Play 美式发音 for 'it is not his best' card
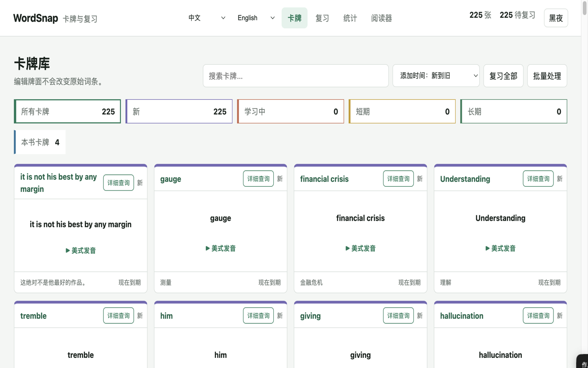The height and width of the screenshot is (368, 588). click(x=81, y=251)
